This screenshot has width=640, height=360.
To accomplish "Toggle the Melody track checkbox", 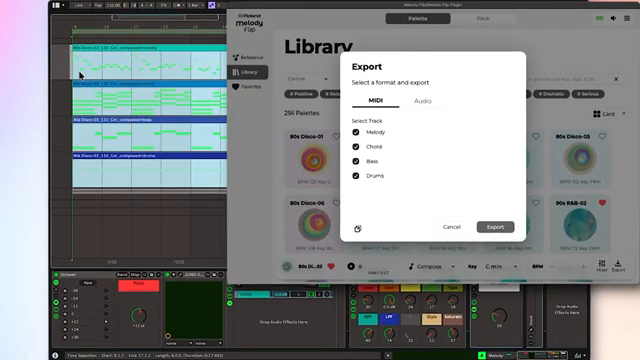I will pos(356,132).
